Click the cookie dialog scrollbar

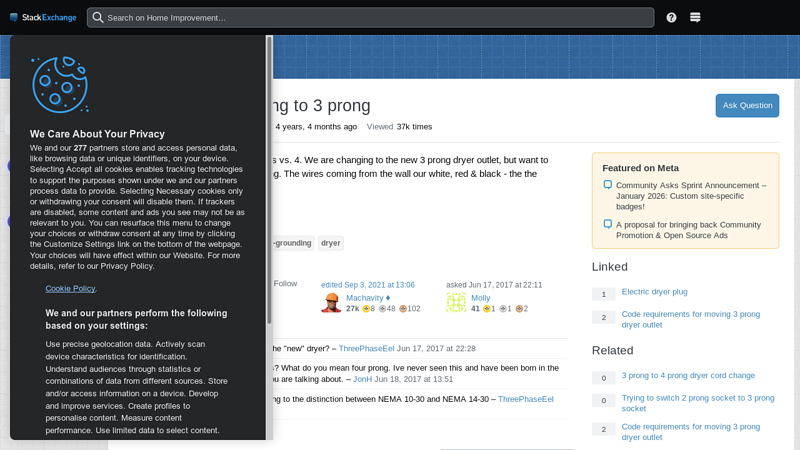pyautogui.click(x=269, y=180)
